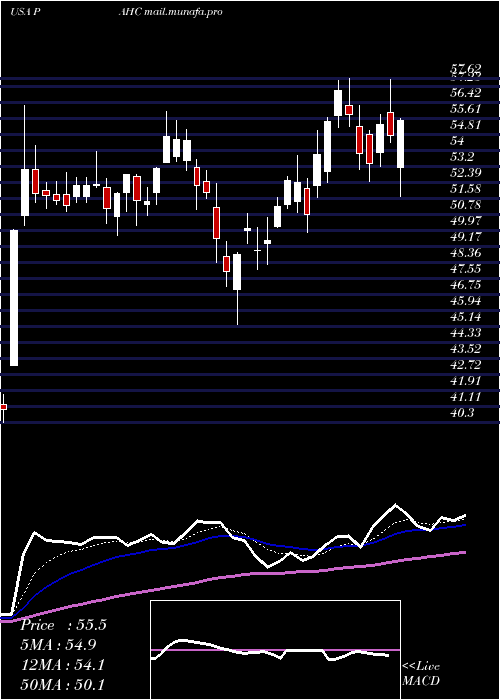Select the '12MA : 54.1' legend entry
The height and width of the screenshot is (700, 500).
point(63,664)
